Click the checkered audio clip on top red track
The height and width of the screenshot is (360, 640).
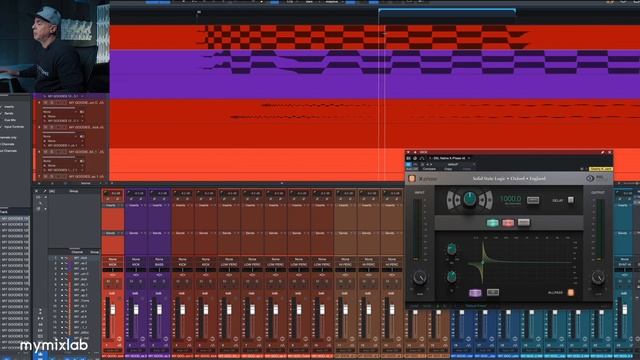pyautogui.click(x=363, y=37)
